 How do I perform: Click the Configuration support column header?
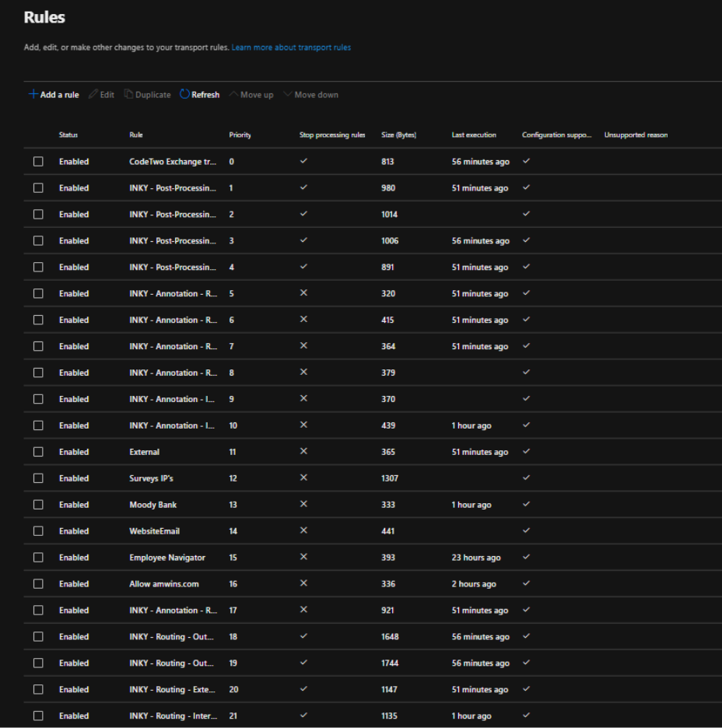pyautogui.click(x=557, y=135)
